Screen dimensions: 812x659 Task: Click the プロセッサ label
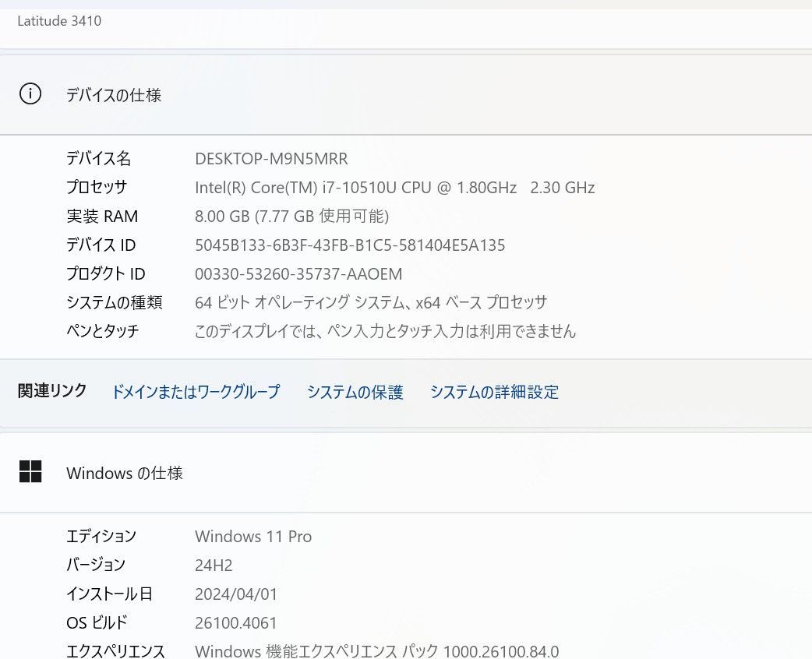coord(97,187)
